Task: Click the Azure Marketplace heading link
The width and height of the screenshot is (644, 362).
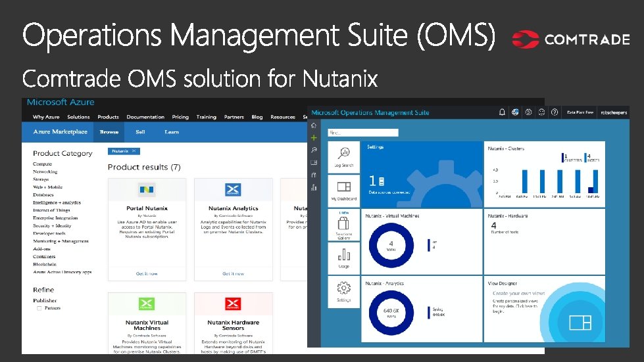Action: (x=61, y=131)
